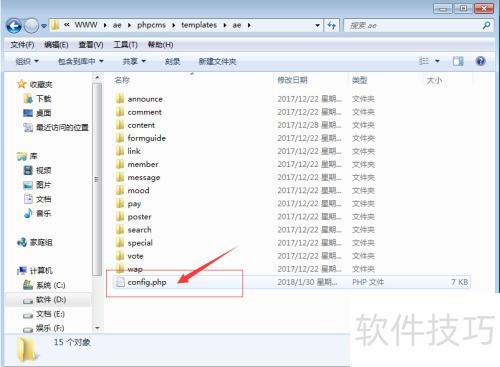Select the poster folder icon

120,216
